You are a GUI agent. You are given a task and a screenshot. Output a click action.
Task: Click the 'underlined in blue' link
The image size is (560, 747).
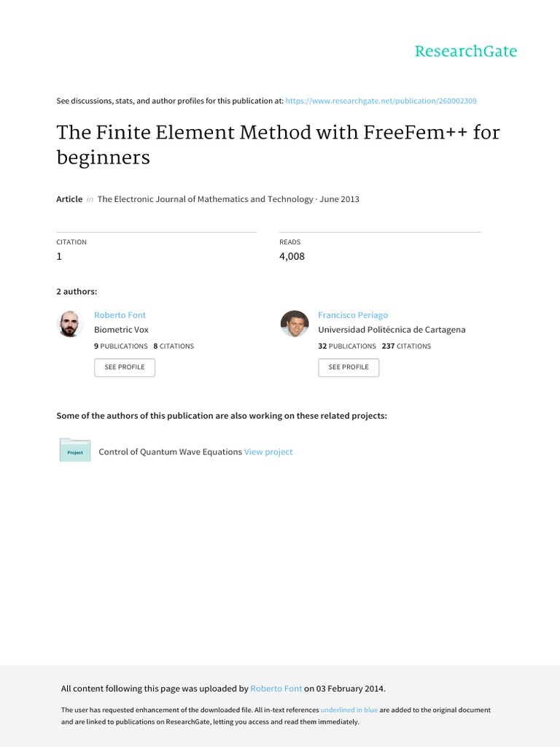click(349, 710)
